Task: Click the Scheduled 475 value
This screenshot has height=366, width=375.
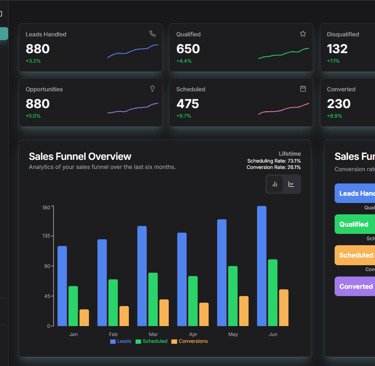Action: point(188,104)
